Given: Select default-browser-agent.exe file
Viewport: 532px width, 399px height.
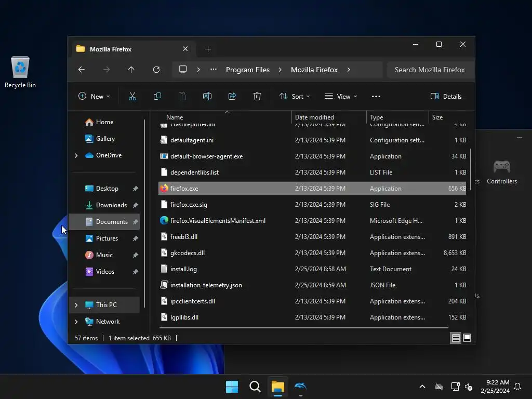Looking at the screenshot, I should [312, 156].
